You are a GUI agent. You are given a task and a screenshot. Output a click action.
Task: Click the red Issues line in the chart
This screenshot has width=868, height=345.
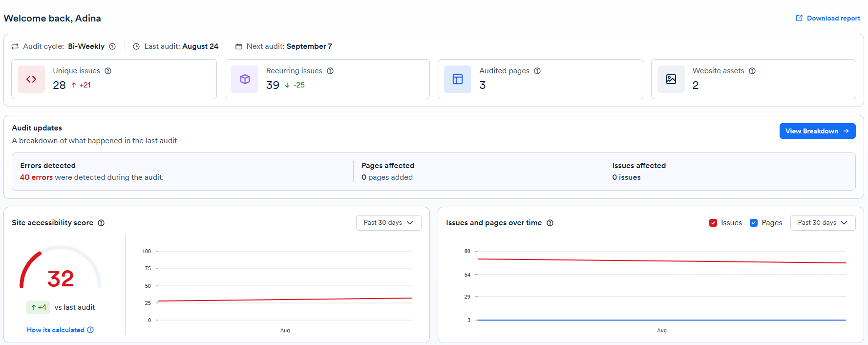pyautogui.click(x=661, y=261)
